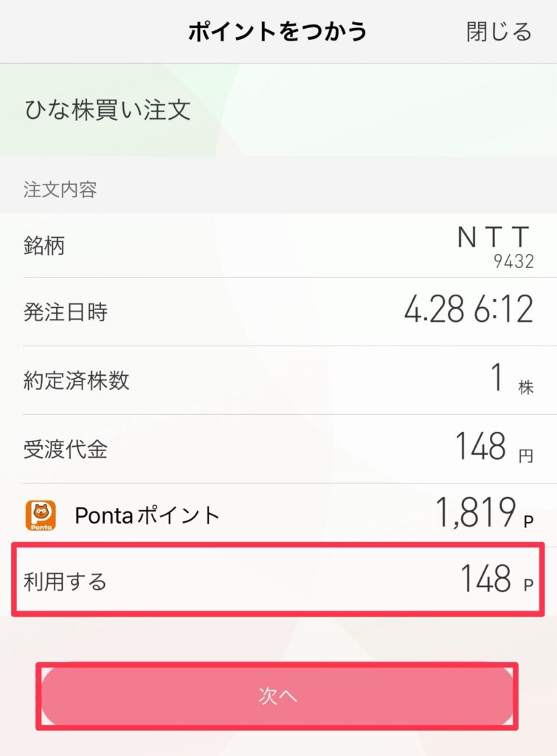Tap the 次へ button to proceed
The width and height of the screenshot is (557, 756).
[277, 695]
